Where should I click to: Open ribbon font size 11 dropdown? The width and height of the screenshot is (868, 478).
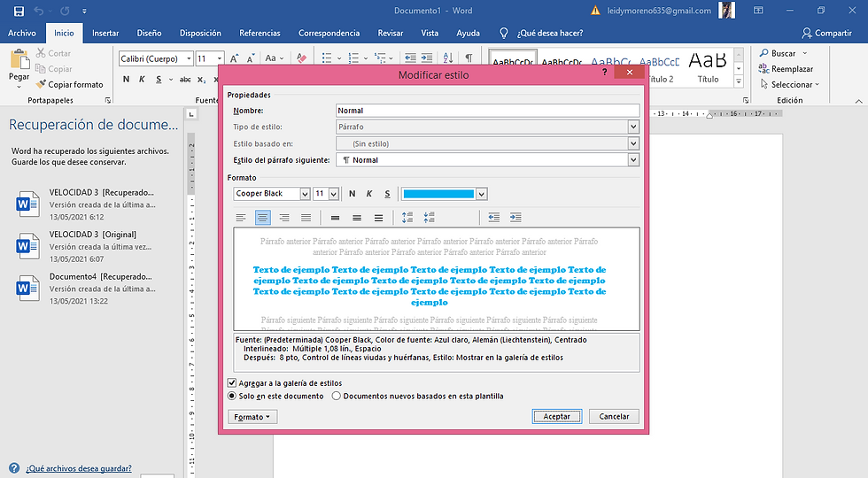220,58
